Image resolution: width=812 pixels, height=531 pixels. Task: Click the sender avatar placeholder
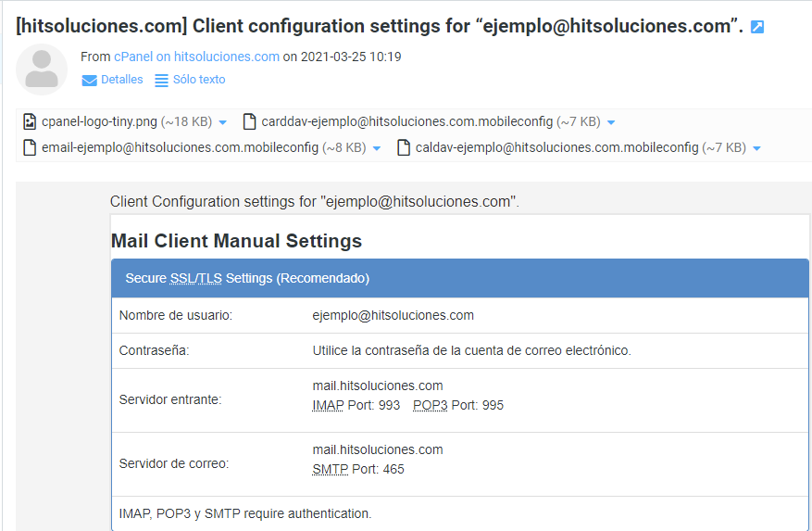pos(42,70)
